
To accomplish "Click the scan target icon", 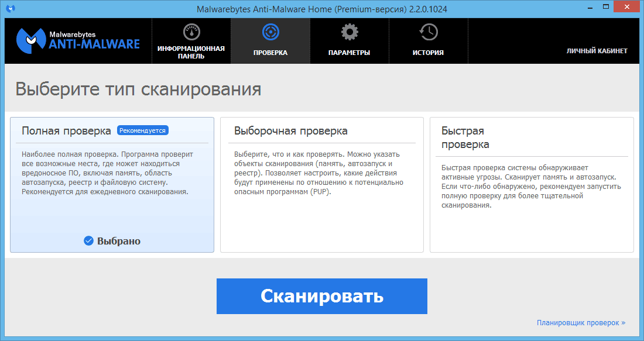I will 270,32.
